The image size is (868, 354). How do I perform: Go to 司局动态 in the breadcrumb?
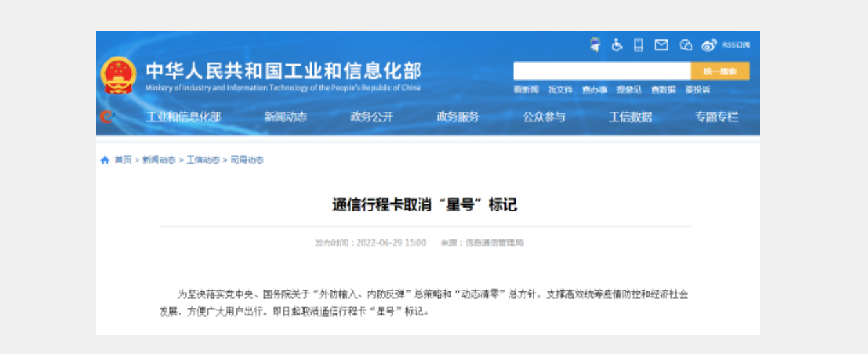(247, 161)
